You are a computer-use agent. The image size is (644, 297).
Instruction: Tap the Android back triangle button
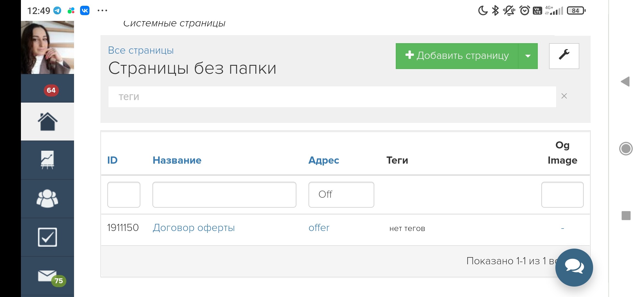(x=625, y=82)
